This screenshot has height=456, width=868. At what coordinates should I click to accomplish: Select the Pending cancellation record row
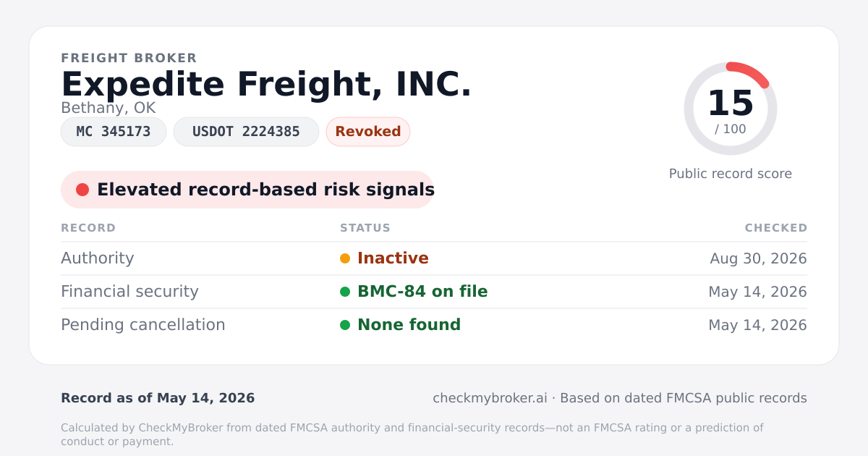[x=434, y=325]
